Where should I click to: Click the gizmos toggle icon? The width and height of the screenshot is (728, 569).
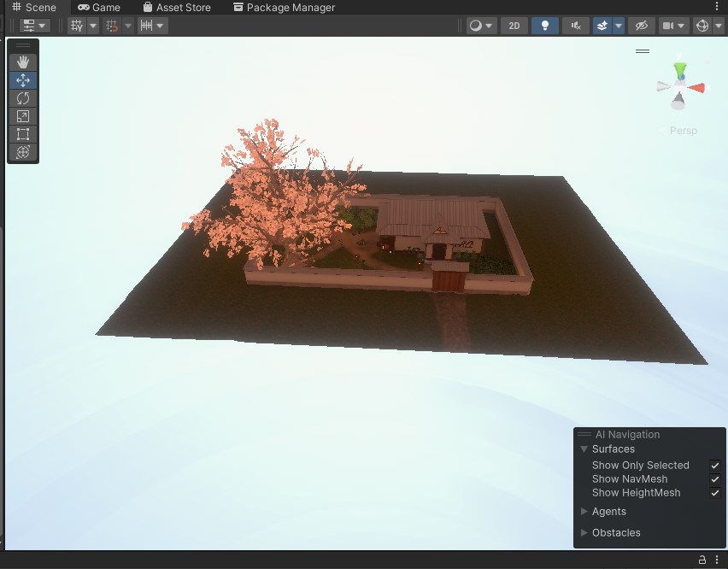click(x=702, y=26)
